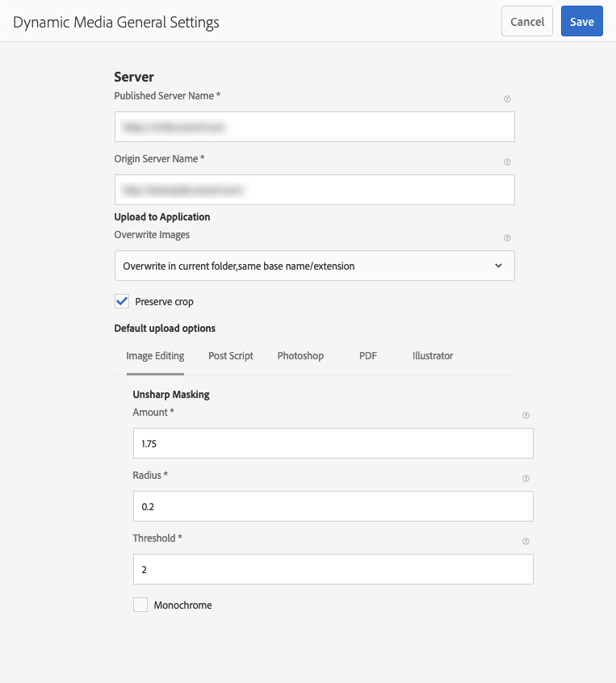This screenshot has width=616, height=683.
Task: Select the Radius value field
Action: click(x=333, y=505)
